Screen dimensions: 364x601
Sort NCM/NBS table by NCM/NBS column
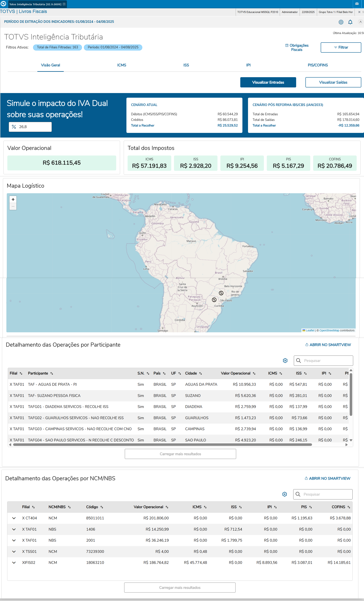tap(69, 507)
